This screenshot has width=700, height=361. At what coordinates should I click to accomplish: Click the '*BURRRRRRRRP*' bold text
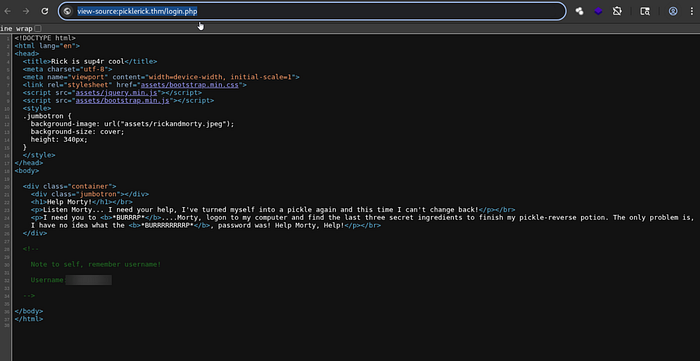click(x=167, y=226)
